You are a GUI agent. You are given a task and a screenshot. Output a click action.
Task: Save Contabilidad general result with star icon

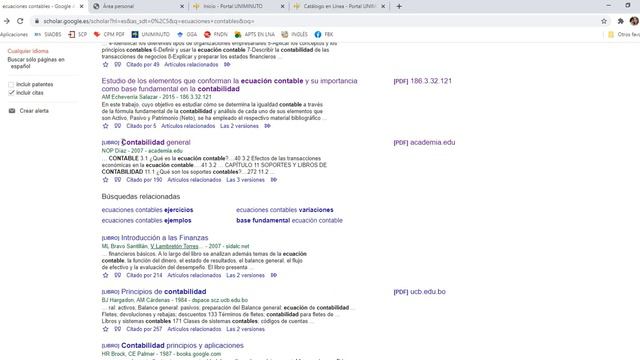point(105,180)
